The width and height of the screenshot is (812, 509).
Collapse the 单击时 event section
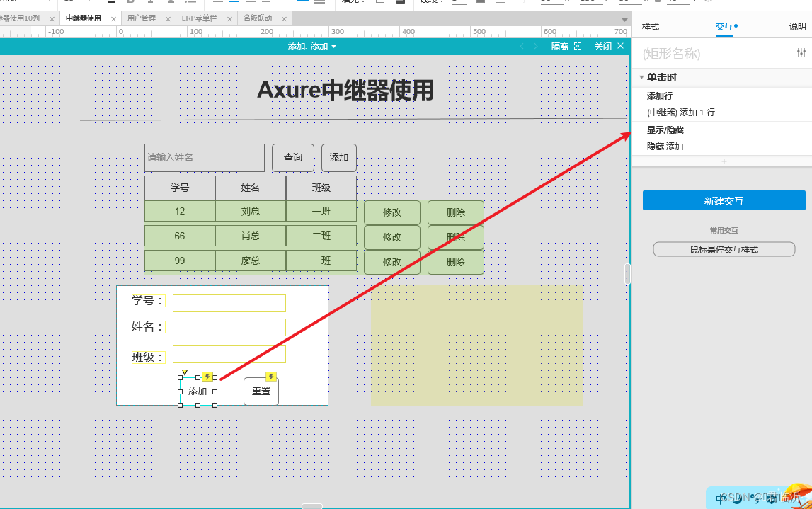641,77
